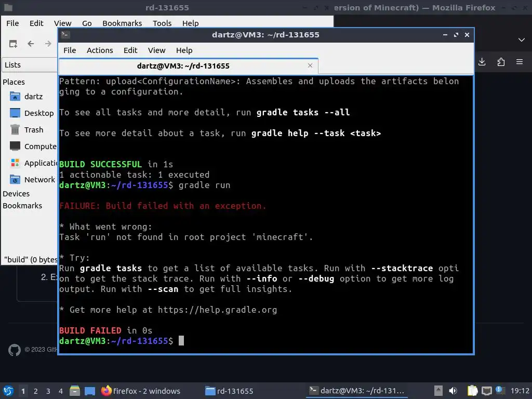Switch to workspace 4

pos(60,391)
